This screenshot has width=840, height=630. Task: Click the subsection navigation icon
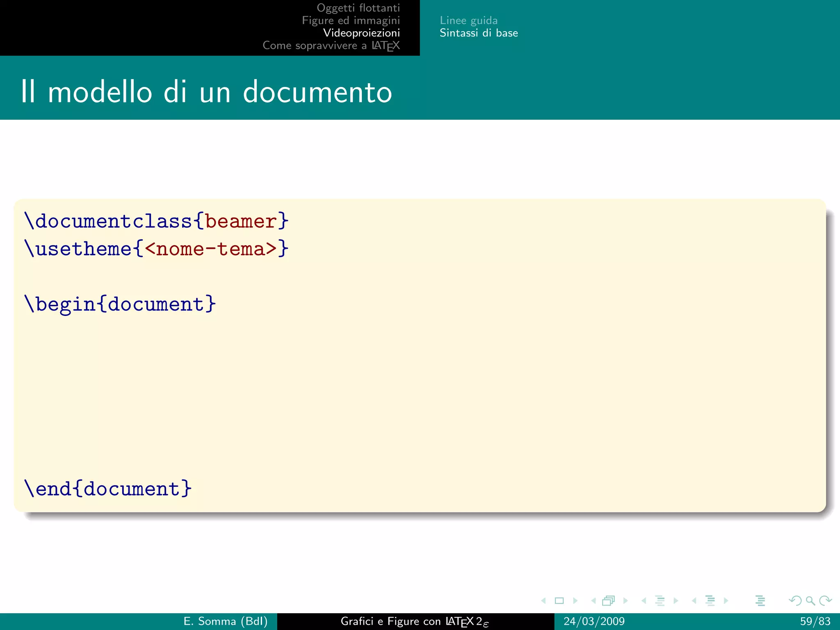click(660, 601)
